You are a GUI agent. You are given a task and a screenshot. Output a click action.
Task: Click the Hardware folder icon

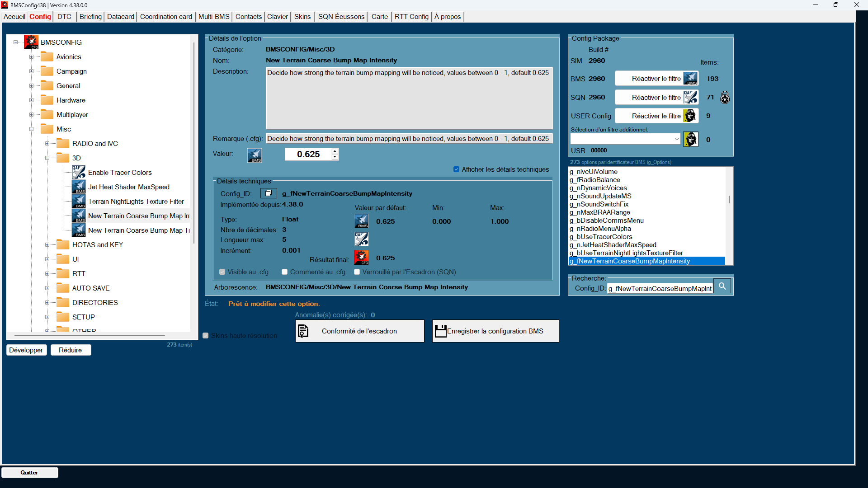(x=47, y=100)
